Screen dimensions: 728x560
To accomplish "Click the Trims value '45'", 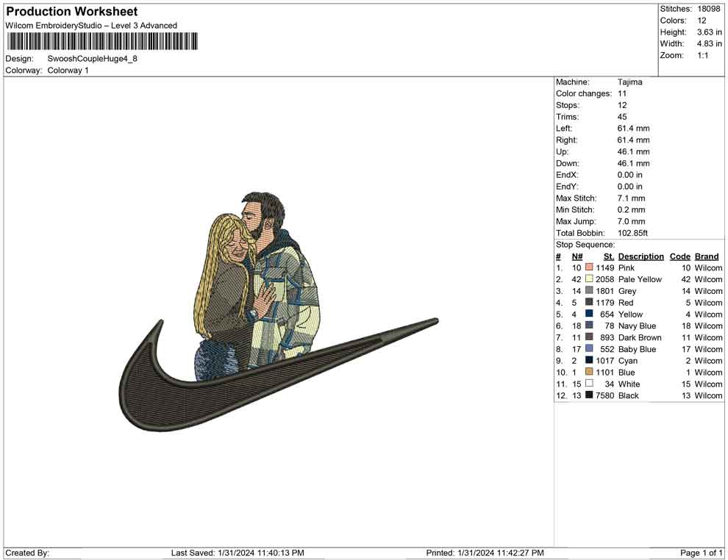I will point(622,117).
